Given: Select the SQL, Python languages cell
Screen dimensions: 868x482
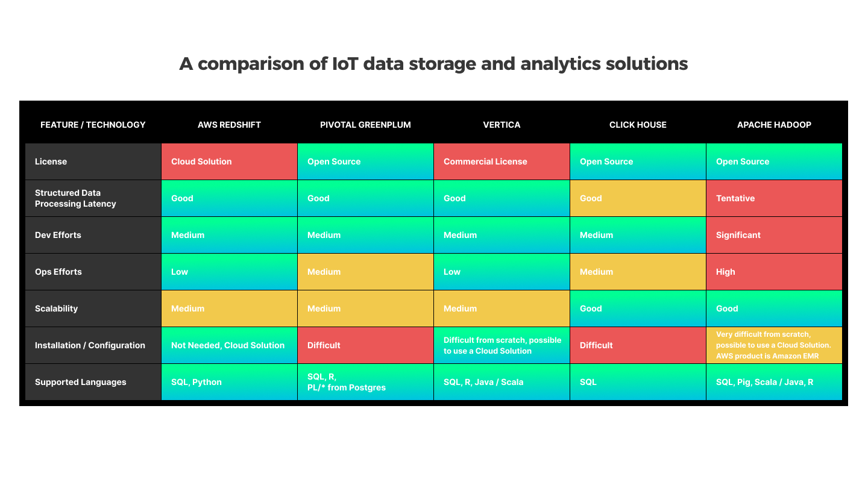Looking at the screenshot, I should (x=229, y=382).
